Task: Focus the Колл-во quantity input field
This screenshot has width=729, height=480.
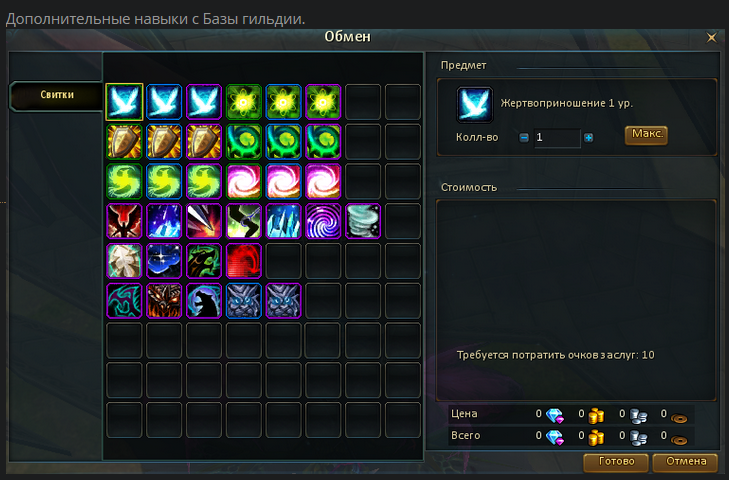Action: (557, 138)
